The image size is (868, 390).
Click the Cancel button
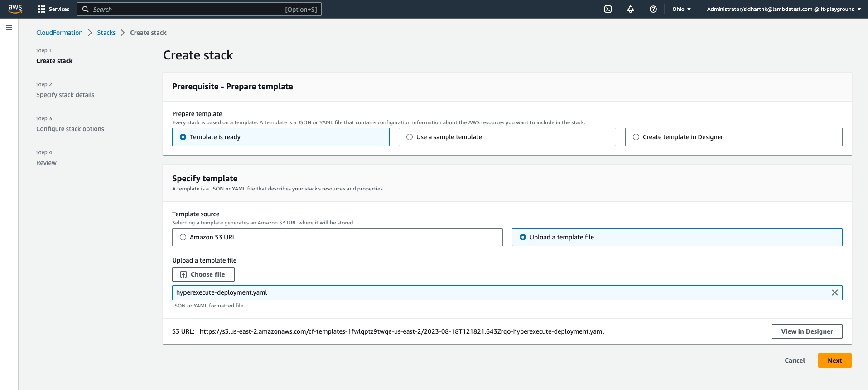click(795, 361)
